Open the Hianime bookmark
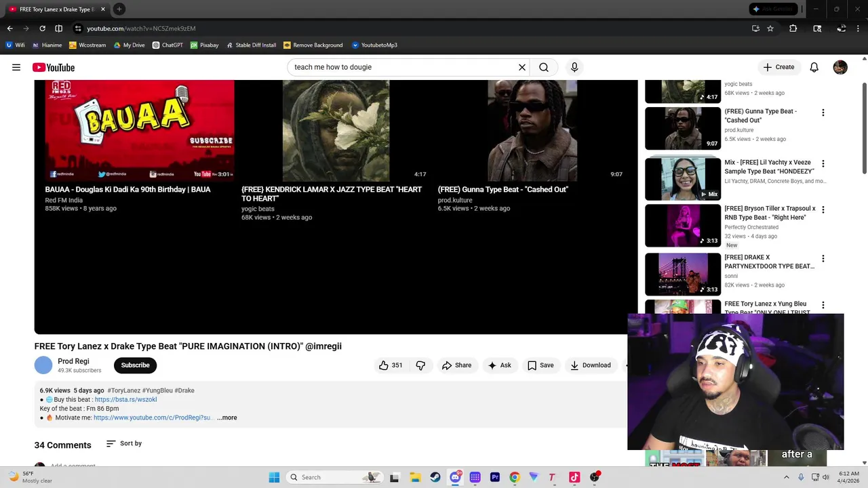868x488 pixels. coord(47,45)
